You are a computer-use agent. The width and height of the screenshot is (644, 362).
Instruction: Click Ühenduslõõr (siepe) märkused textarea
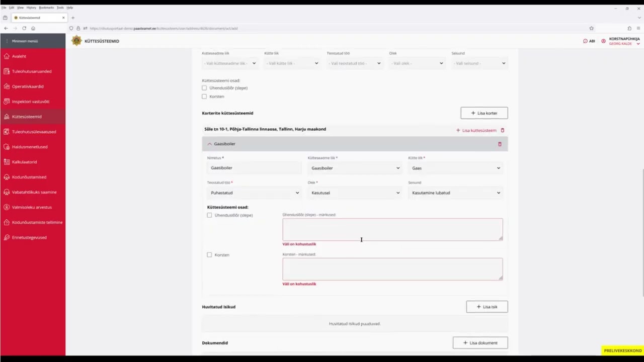pyautogui.click(x=392, y=229)
